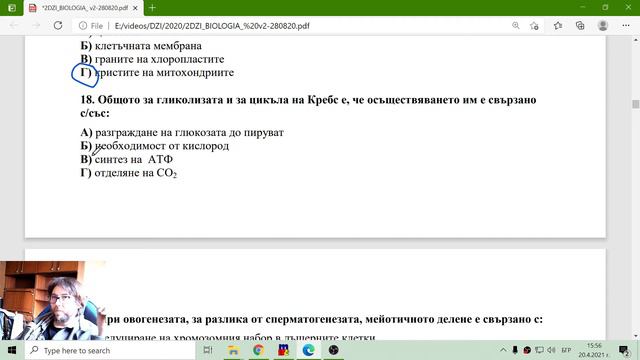This screenshot has height=360, width=640.
Task: Click the red round tray icon
Action: [x=527, y=350]
